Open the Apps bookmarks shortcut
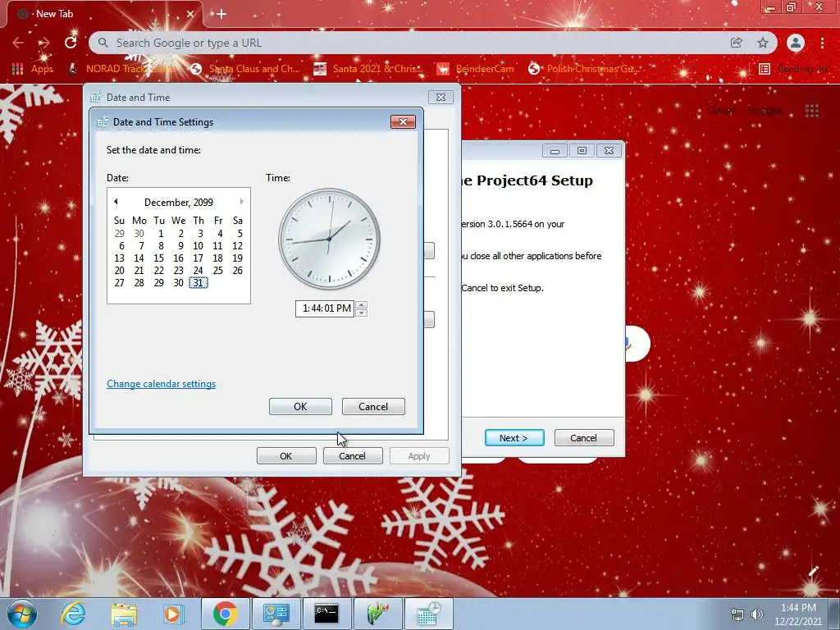840x630 pixels. coord(32,69)
